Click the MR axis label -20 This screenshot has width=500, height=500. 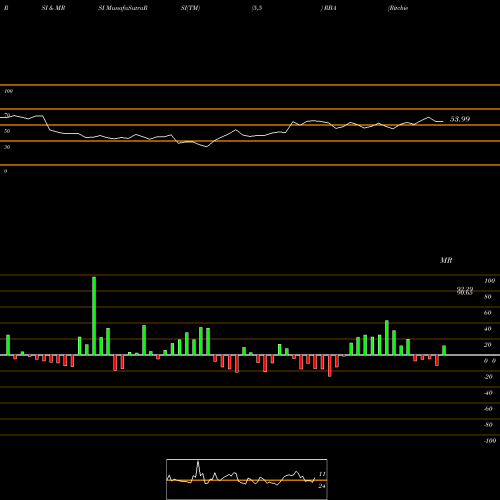coord(488,377)
